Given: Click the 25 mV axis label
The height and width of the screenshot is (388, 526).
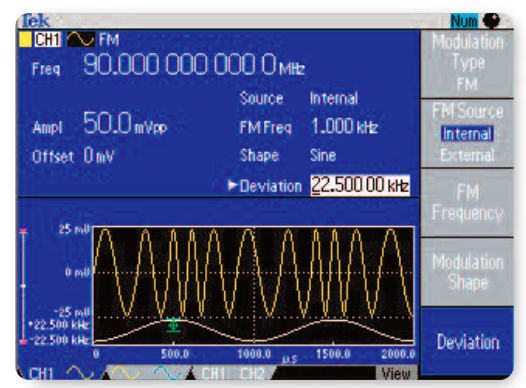Looking at the screenshot, I should 74,229.
